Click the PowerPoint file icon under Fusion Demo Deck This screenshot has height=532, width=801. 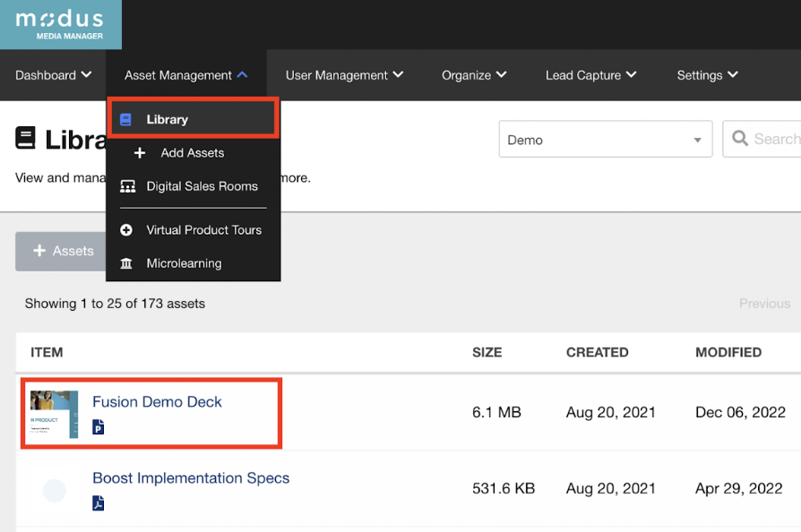click(x=99, y=428)
